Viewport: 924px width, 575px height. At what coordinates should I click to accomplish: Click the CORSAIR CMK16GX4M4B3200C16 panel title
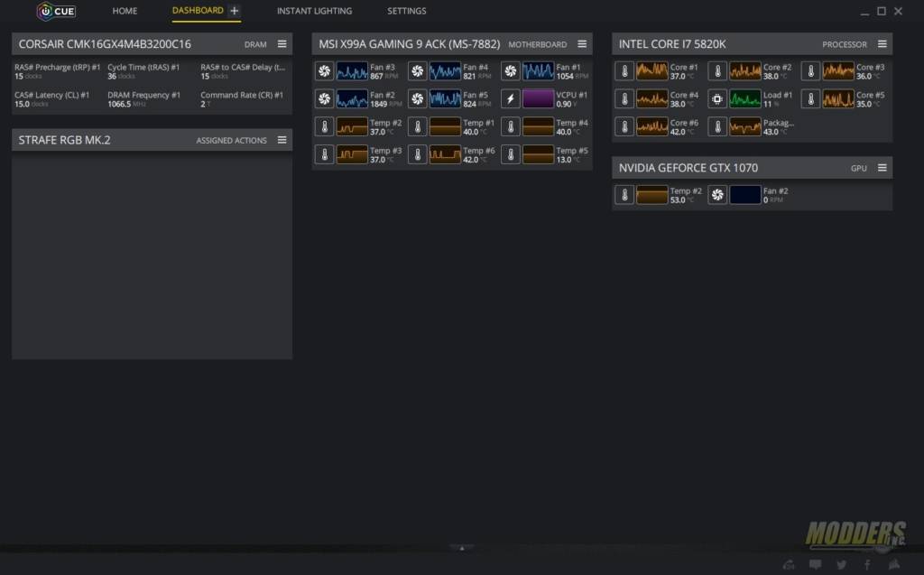[105, 44]
